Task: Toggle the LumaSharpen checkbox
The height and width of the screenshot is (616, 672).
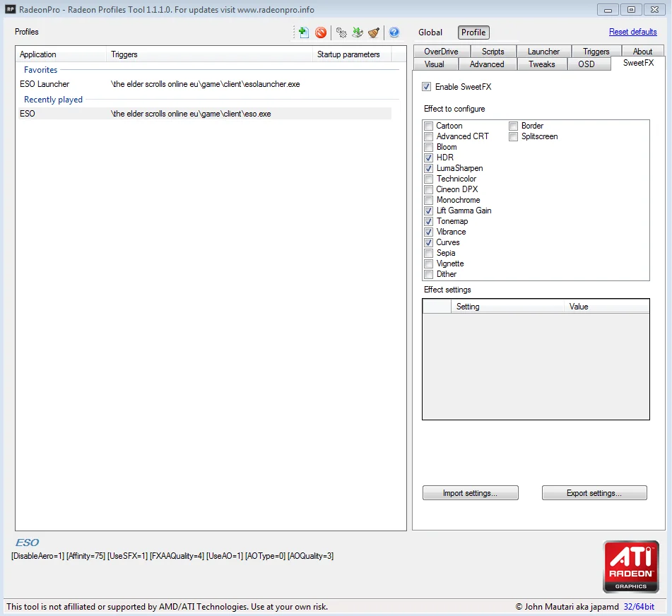Action: pos(428,168)
